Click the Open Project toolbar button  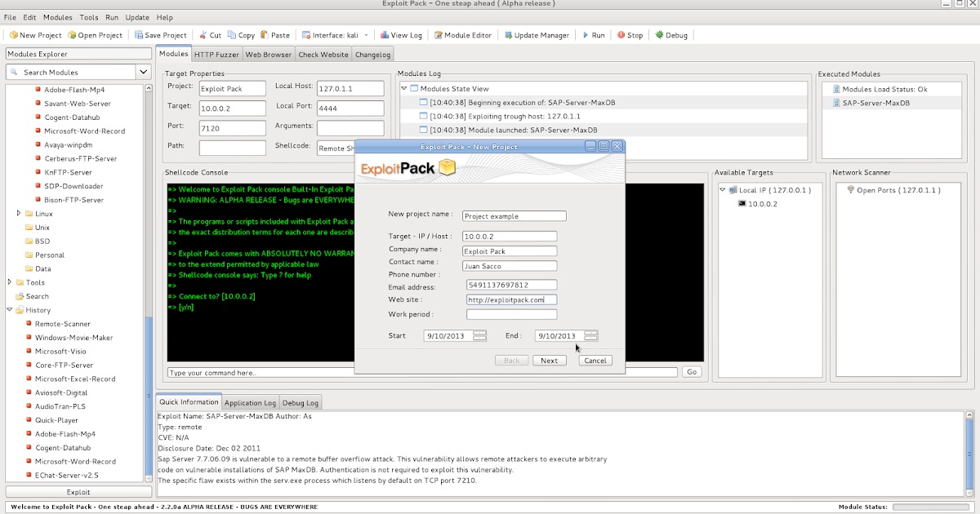click(x=96, y=35)
